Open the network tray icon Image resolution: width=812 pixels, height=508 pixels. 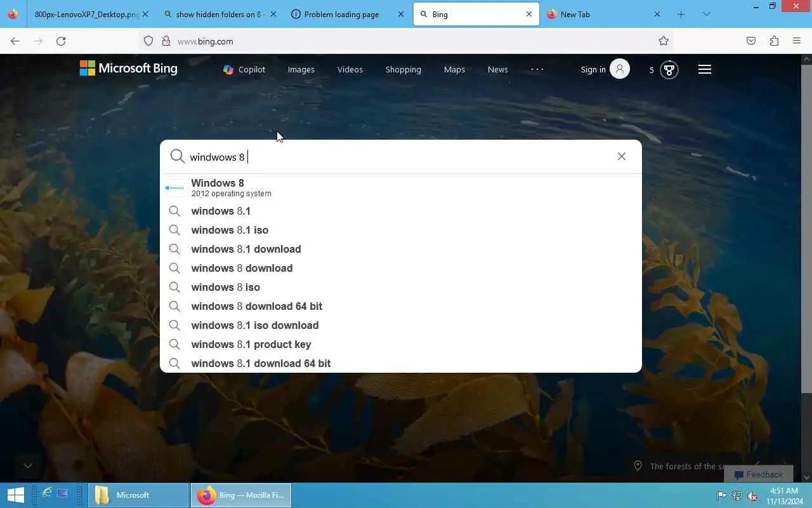tap(737, 495)
